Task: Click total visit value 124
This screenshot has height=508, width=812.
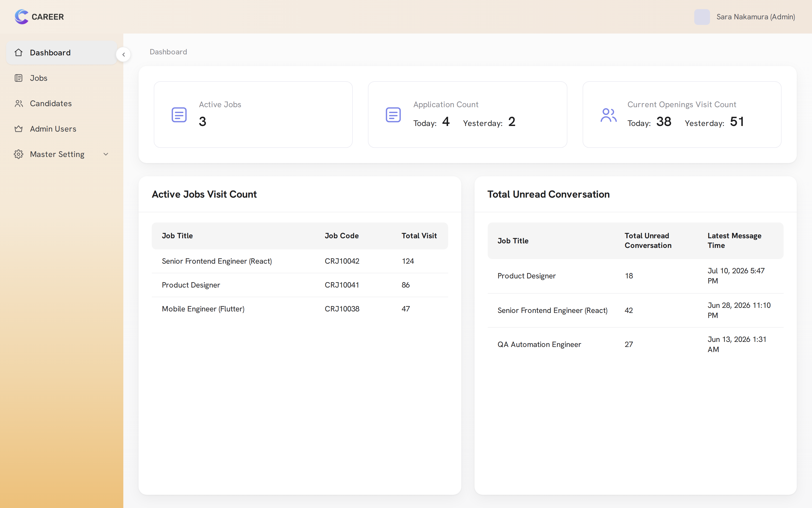Action: (x=408, y=261)
